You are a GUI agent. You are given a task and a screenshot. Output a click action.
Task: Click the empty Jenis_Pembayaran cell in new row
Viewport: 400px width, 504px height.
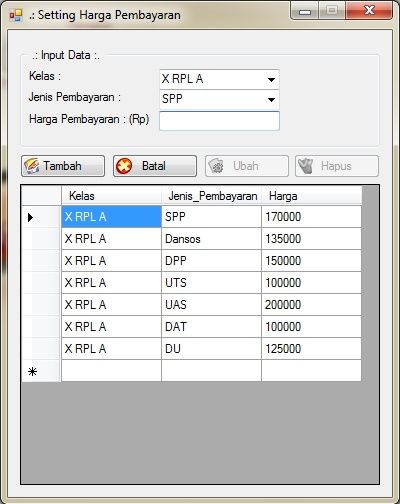[211, 371]
